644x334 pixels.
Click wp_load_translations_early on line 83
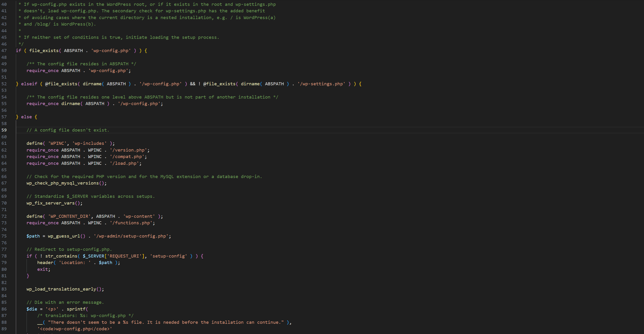pyautogui.click(x=61, y=289)
